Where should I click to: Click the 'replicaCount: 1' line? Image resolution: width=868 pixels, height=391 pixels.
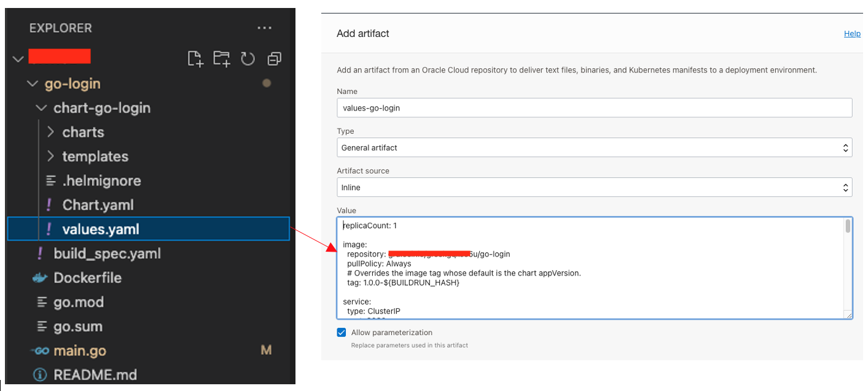click(370, 226)
